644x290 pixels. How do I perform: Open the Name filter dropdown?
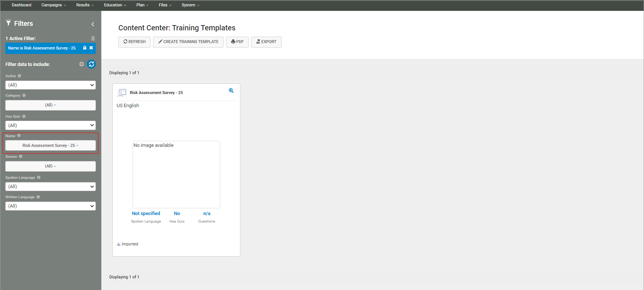click(x=51, y=145)
